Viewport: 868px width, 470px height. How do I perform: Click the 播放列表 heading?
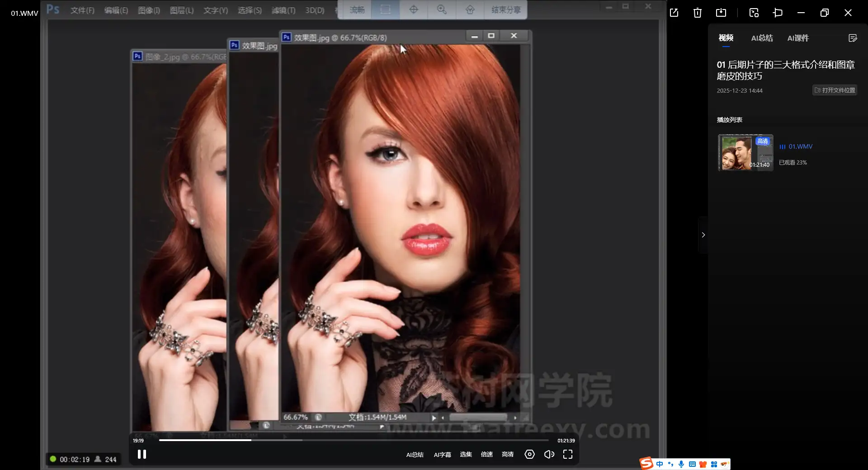[x=729, y=120]
